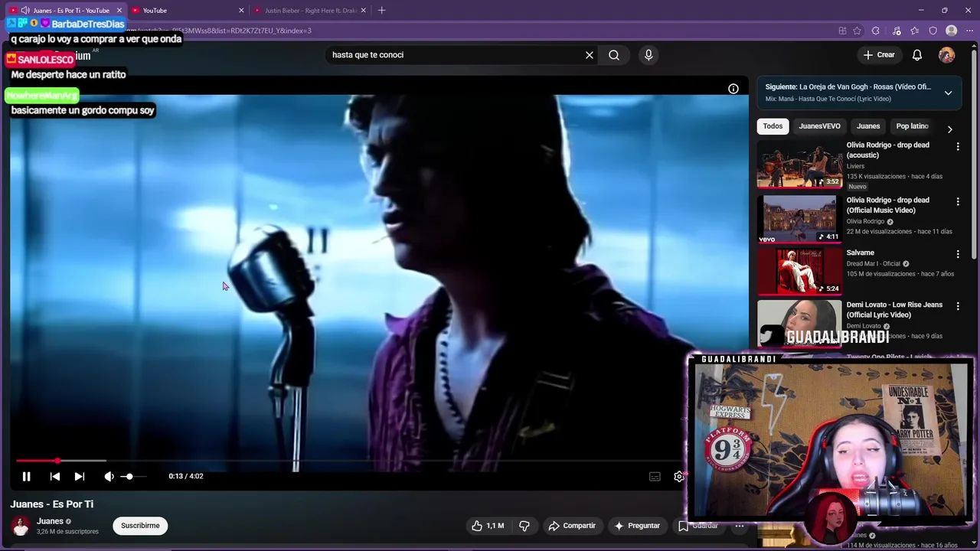Open the browser extensions puzzle icon
Image resolution: width=980 pixels, height=551 pixels.
tap(876, 31)
